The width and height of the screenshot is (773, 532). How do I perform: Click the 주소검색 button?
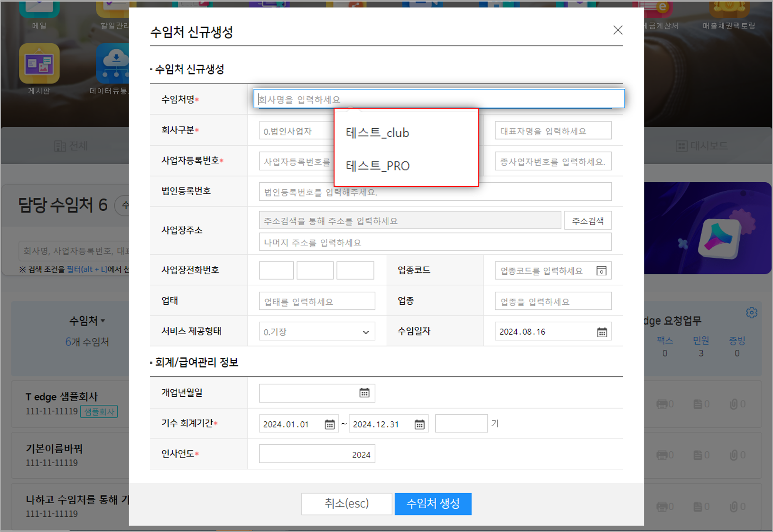[587, 220]
